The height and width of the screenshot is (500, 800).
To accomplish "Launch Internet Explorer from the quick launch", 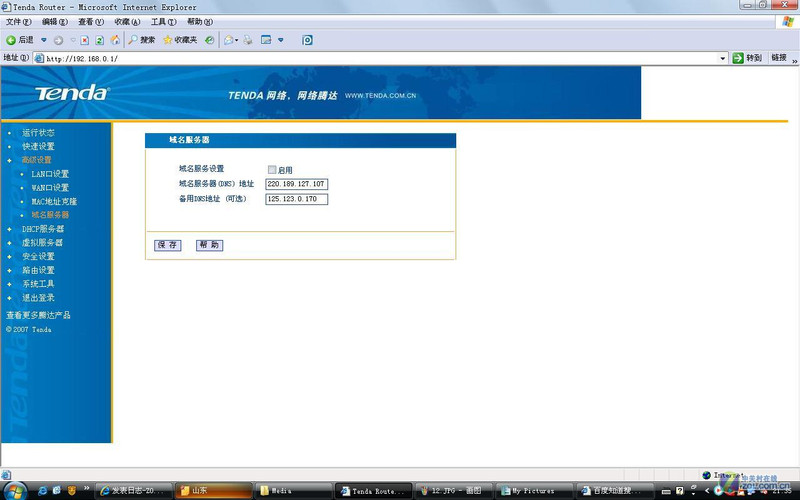I will pos(43,491).
